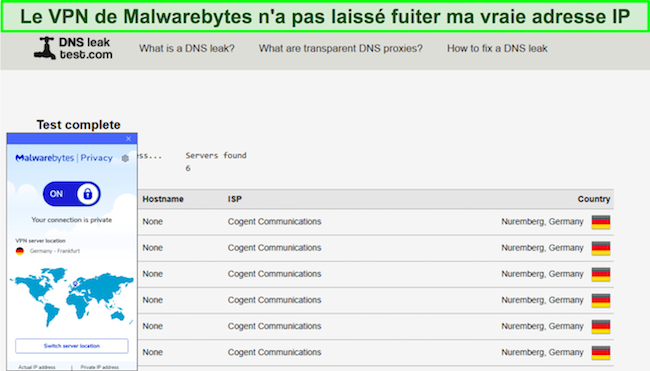Close the Malwarebytes Privacy window

(129, 138)
